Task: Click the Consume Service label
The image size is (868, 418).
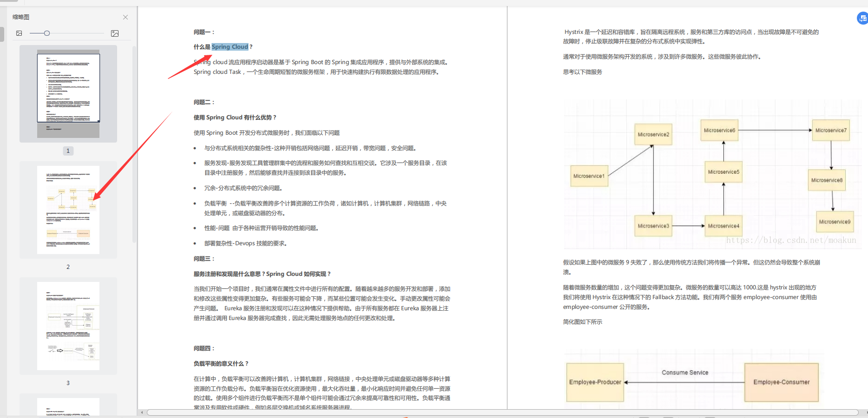Action: pos(685,372)
